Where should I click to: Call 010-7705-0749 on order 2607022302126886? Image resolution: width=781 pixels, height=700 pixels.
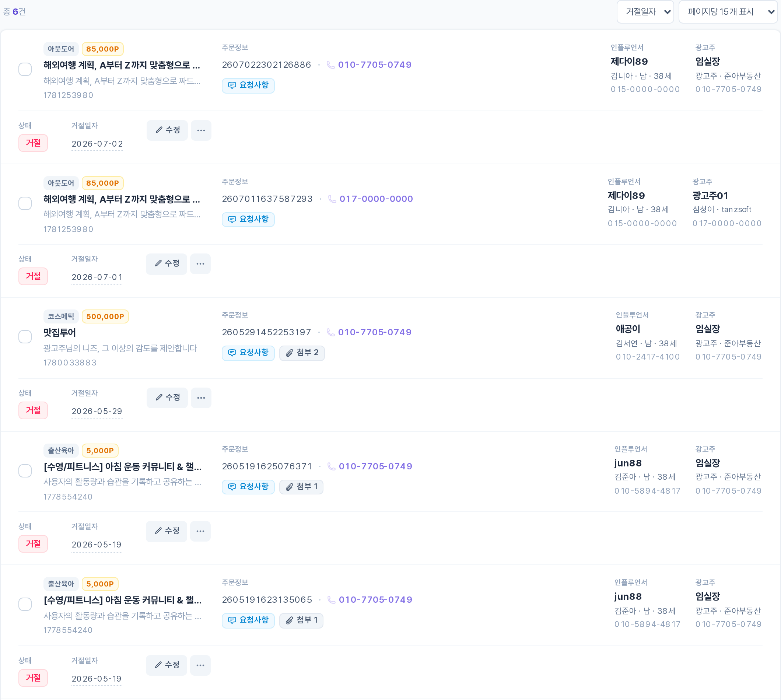[375, 64]
